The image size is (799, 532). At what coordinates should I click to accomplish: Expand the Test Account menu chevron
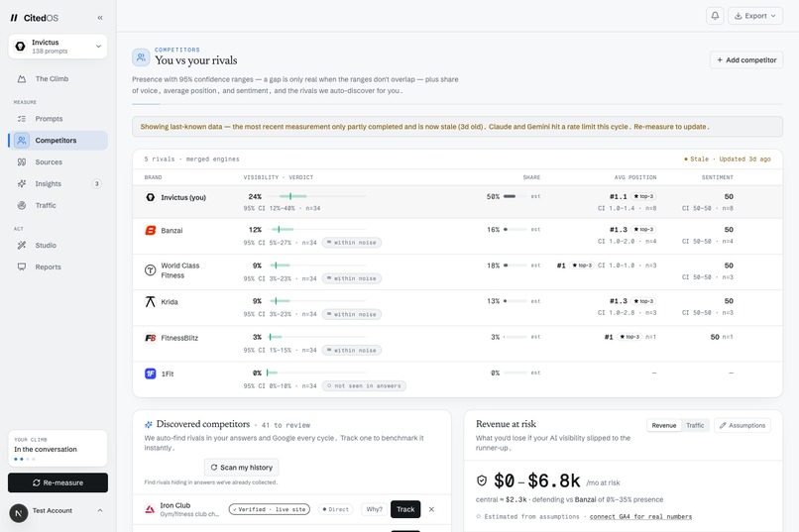[100, 510]
